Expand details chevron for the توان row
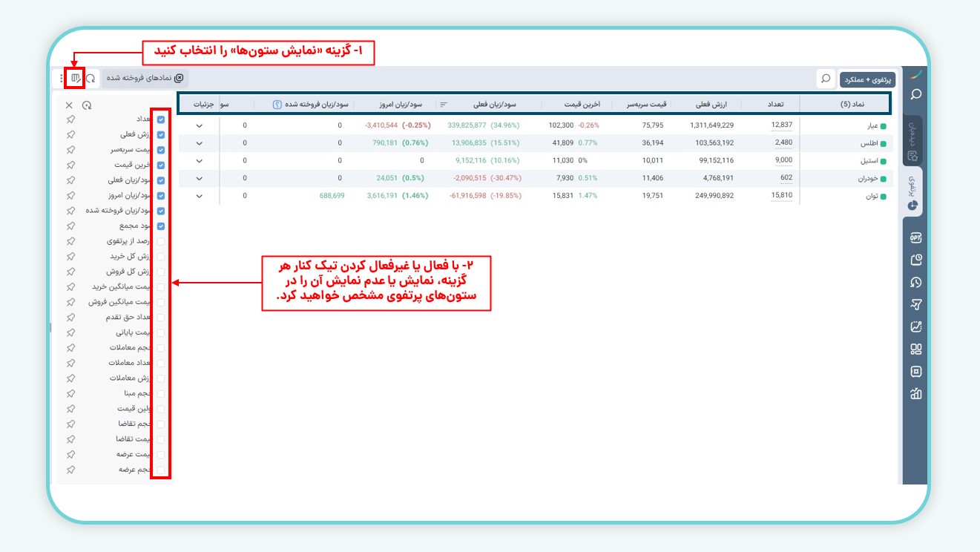980x552 pixels. coord(199,196)
